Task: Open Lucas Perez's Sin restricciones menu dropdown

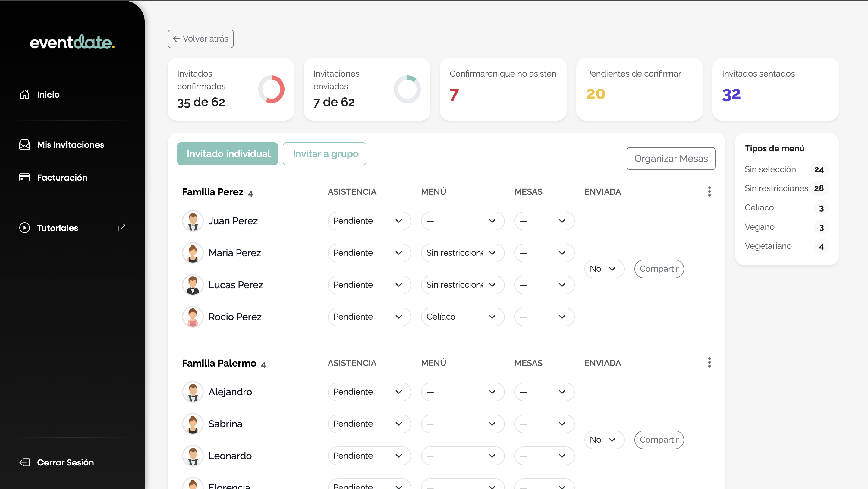Action: point(462,285)
